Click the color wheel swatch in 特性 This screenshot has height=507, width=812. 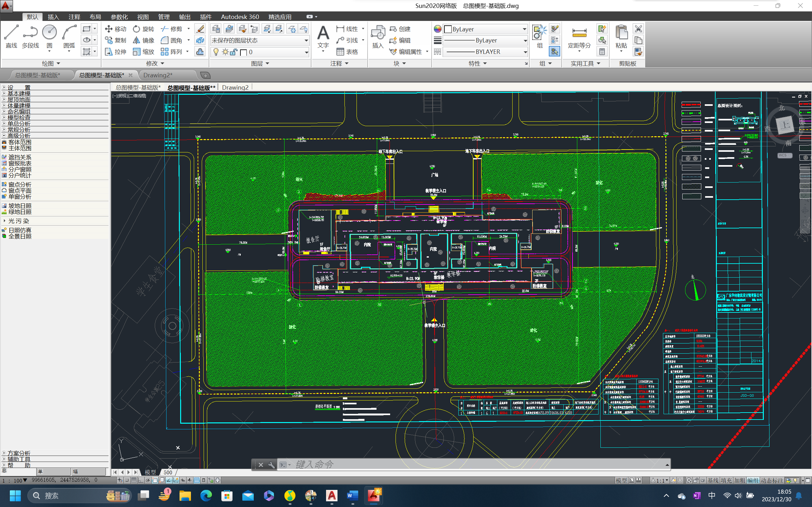coord(437,29)
